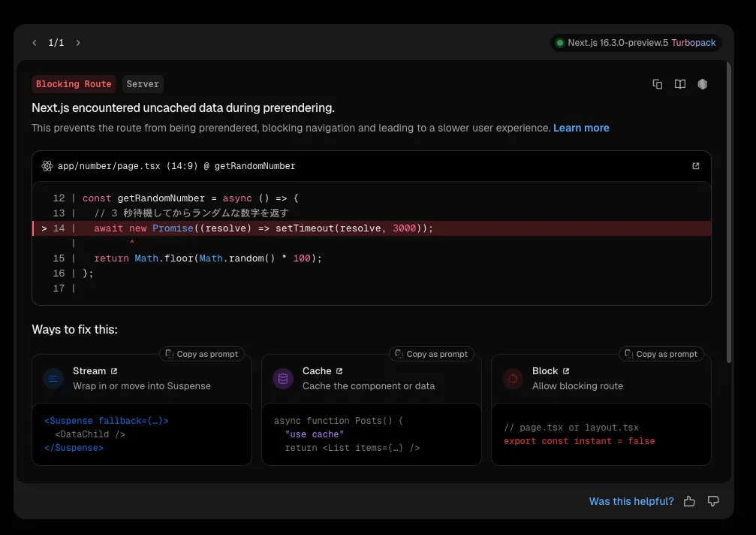Click the green status dot
Viewport: 756px width, 535px height.
pyautogui.click(x=560, y=43)
